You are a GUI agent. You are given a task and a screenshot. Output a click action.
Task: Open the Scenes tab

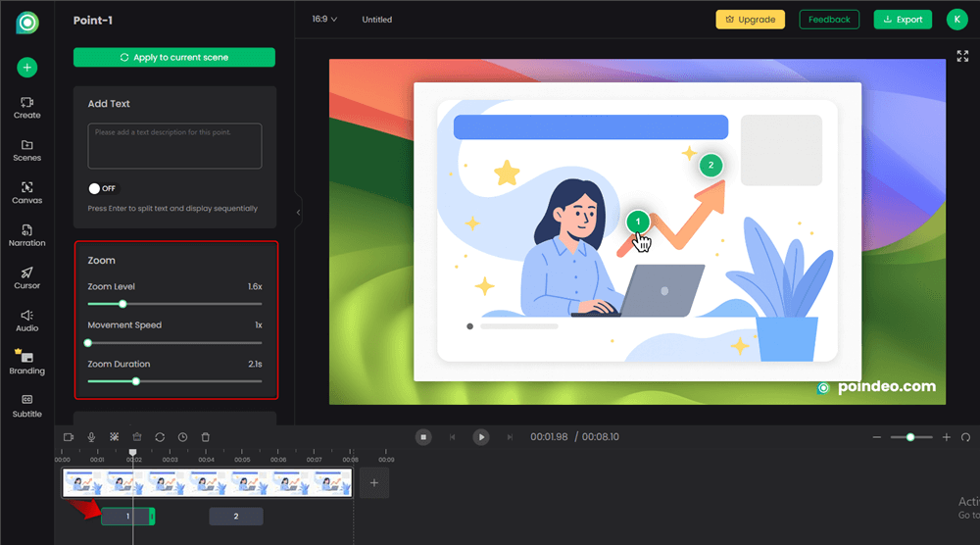tap(27, 150)
